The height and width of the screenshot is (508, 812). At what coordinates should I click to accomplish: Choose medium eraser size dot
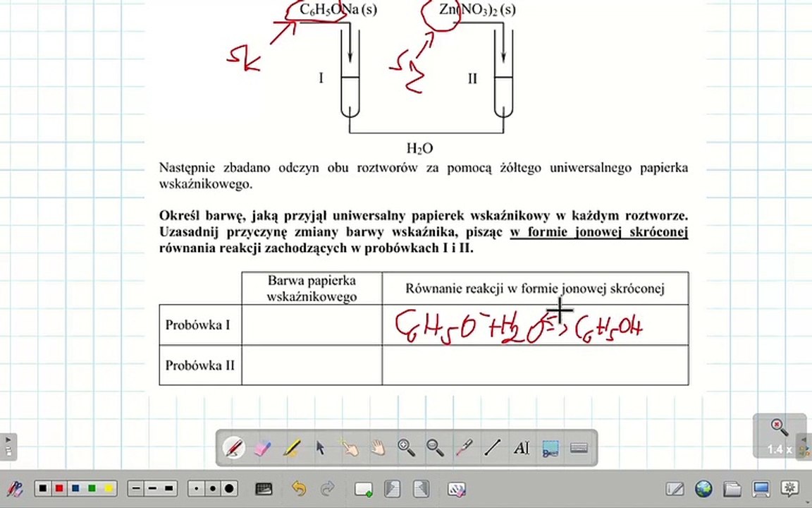(213, 488)
